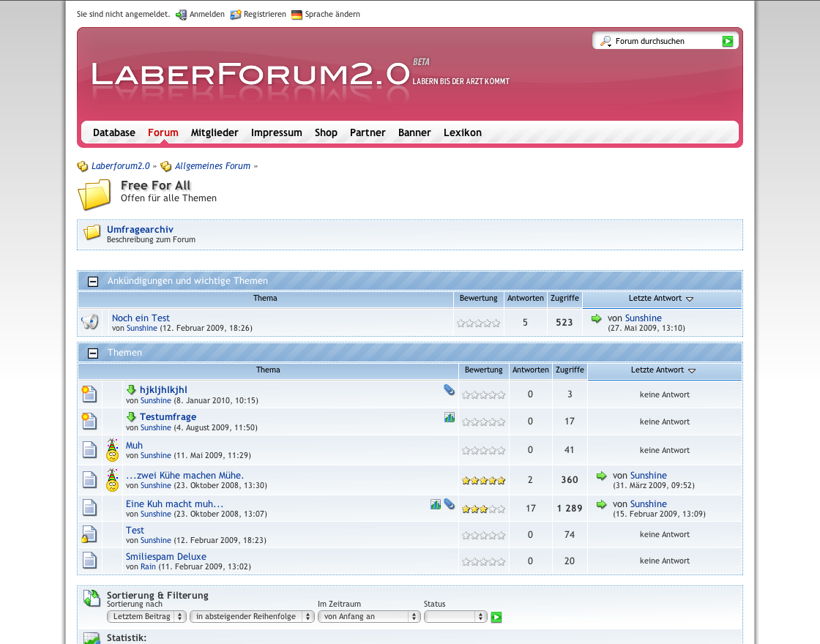Open the Im Zeitraum dropdown

click(369, 617)
